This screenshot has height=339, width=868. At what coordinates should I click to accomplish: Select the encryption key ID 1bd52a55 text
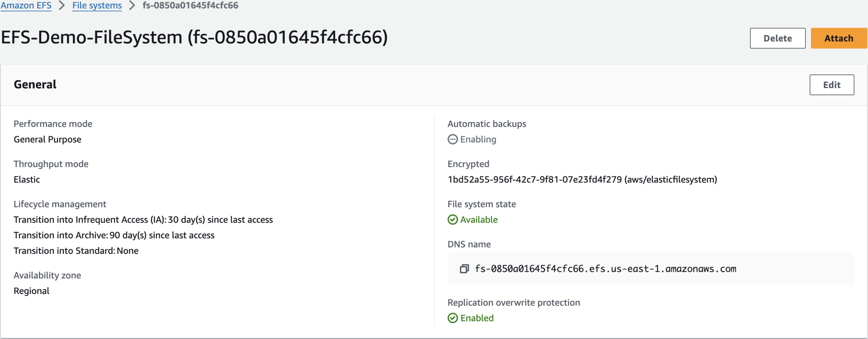582,180
